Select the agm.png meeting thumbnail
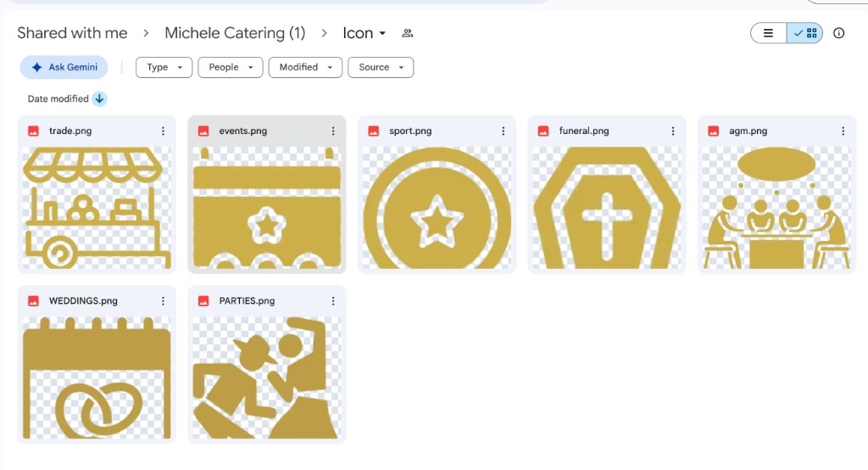This screenshot has height=470, width=868. point(776,208)
